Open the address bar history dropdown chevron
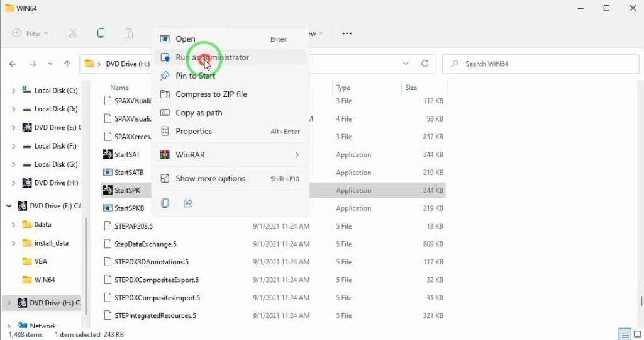The width and height of the screenshot is (644, 340). (406, 64)
